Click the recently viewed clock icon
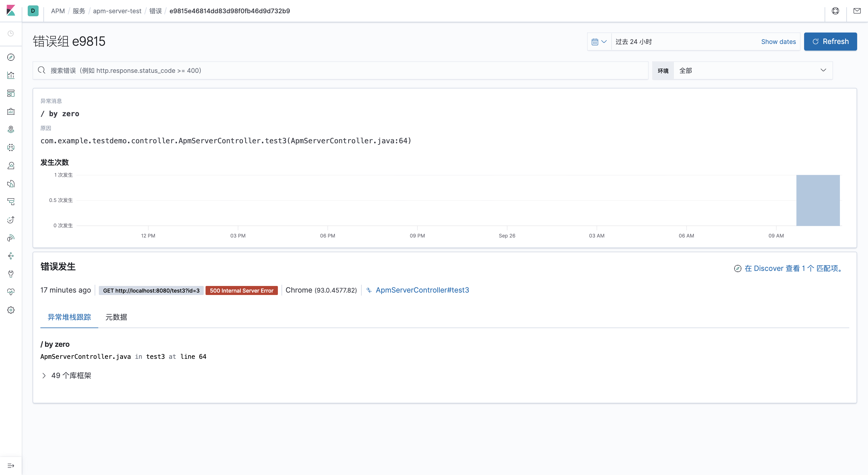Image resolution: width=868 pixels, height=475 pixels. click(x=11, y=34)
